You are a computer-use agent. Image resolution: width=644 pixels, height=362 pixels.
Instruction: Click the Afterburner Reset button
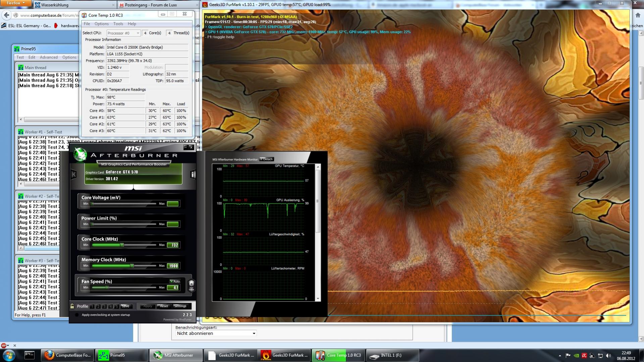(x=164, y=306)
